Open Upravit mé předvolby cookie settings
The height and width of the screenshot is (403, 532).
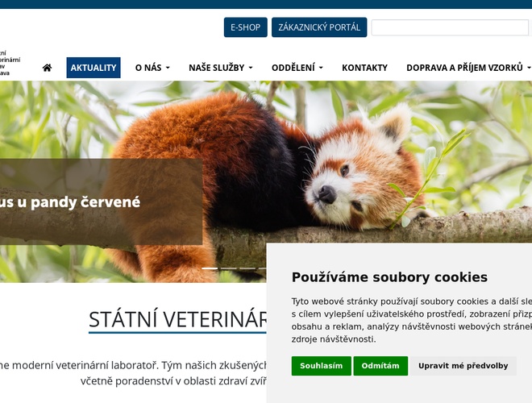463,366
